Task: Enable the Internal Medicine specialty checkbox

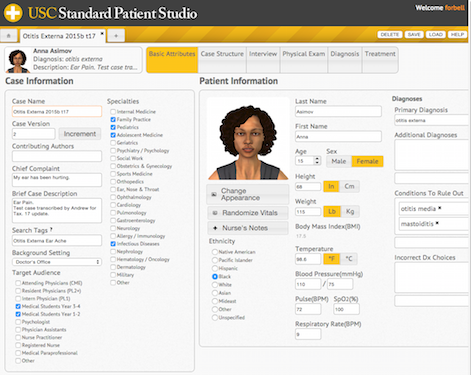Action: click(x=113, y=112)
